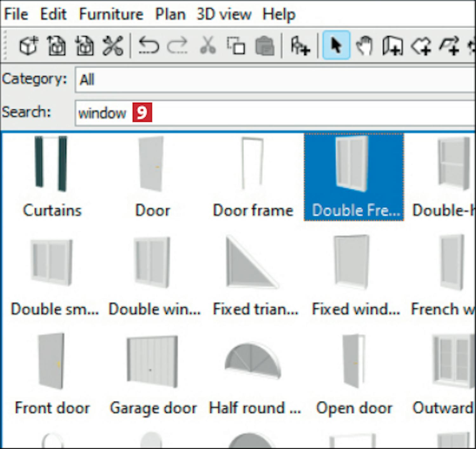This screenshot has height=449, width=476.
Task: Click the Copy toolbar icon
Action: coord(236,46)
